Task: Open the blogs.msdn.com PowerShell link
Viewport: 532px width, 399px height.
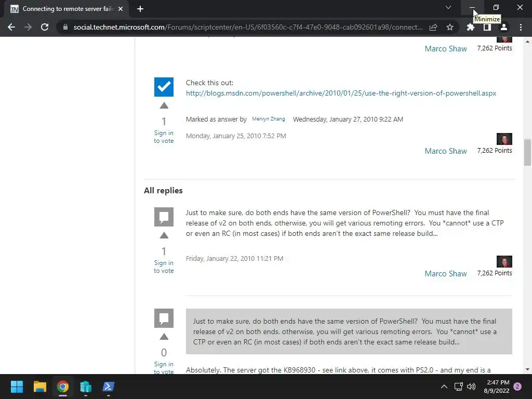Action: click(341, 93)
